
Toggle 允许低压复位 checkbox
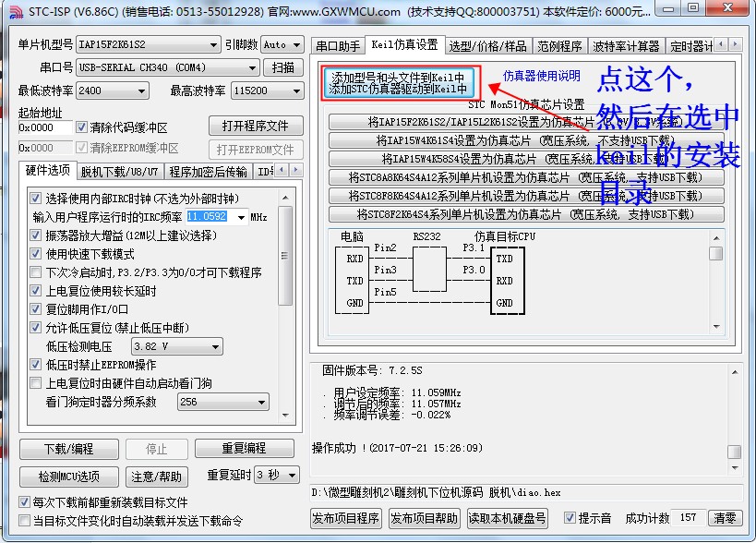click(35, 328)
